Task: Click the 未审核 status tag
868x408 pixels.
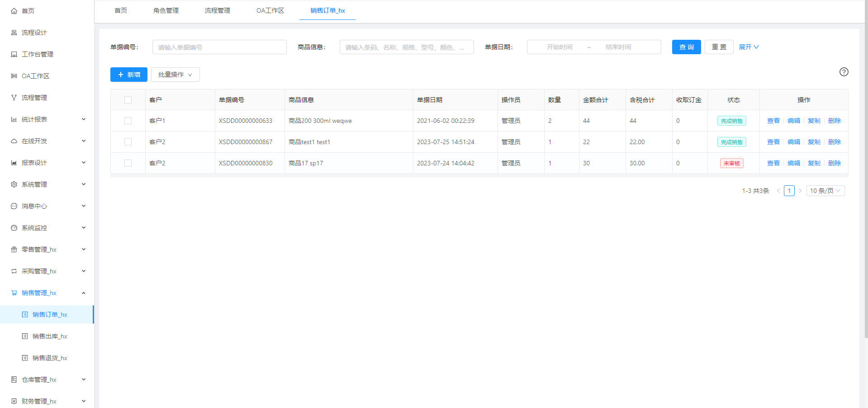Action: click(732, 163)
